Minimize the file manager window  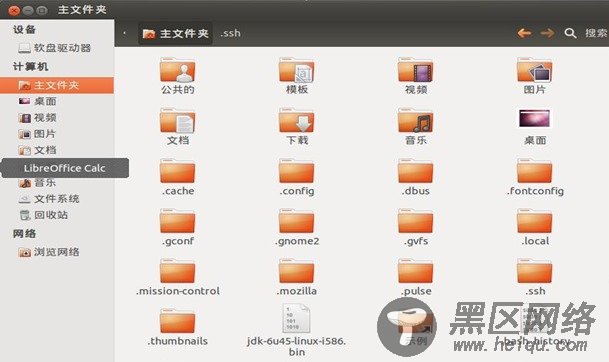tap(28, 10)
